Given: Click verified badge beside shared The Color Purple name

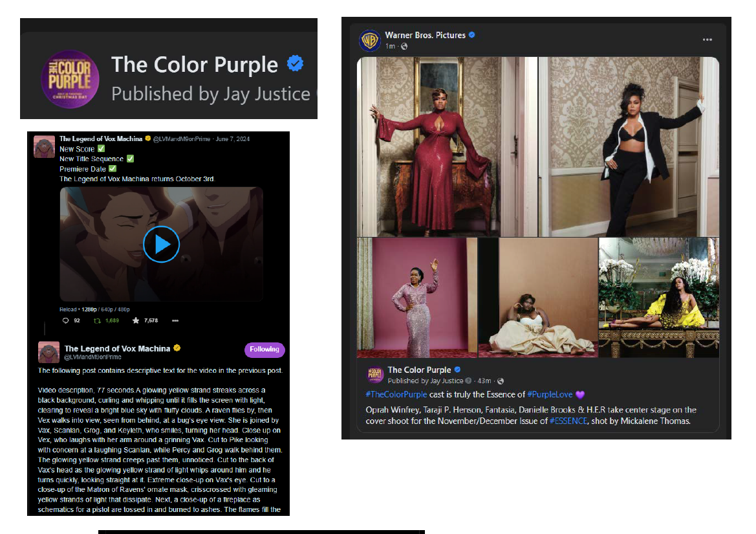Looking at the screenshot, I should pyautogui.click(x=458, y=370).
